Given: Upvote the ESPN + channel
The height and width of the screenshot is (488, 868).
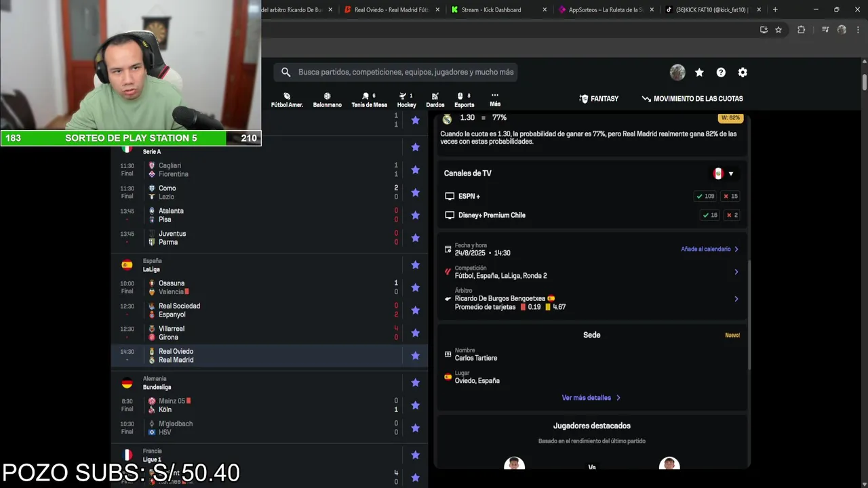Looking at the screenshot, I should [705, 196].
